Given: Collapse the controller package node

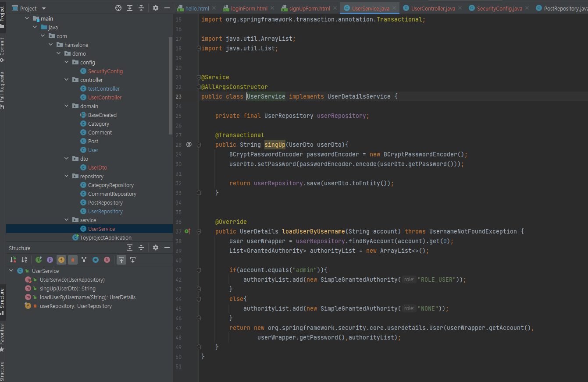Looking at the screenshot, I should 66,80.
